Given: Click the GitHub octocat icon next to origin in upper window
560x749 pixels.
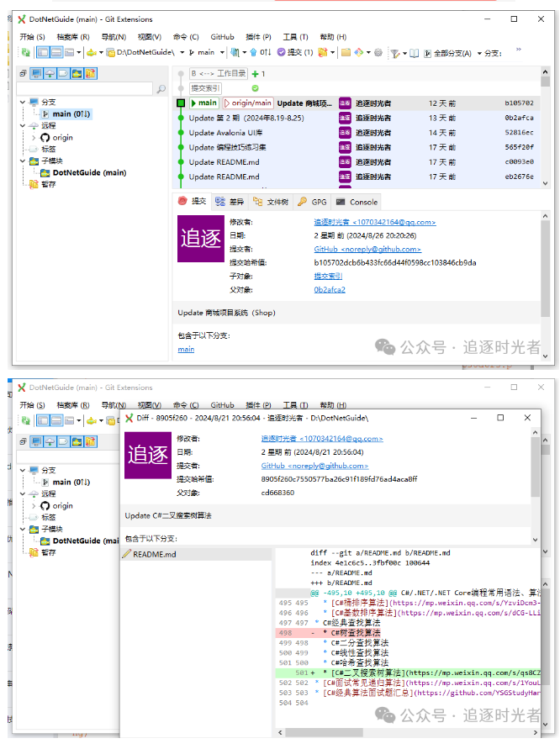Looking at the screenshot, I should click(45, 138).
